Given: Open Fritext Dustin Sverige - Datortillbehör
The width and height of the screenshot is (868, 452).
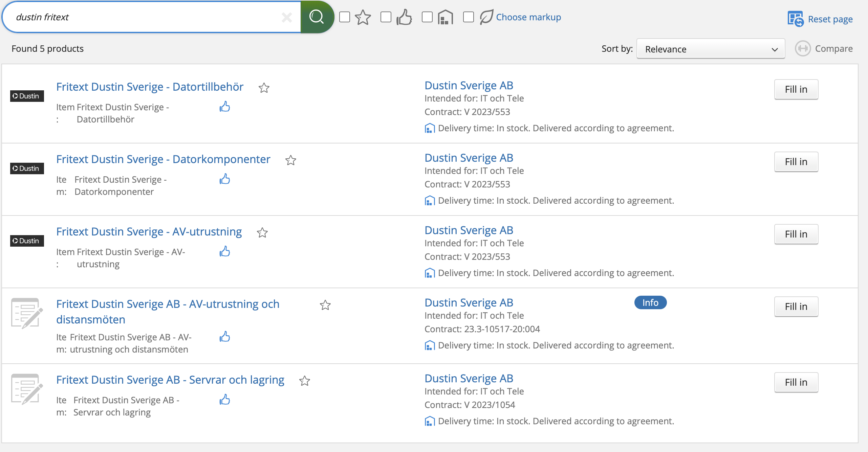Looking at the screenshot, I should [150, 87].
